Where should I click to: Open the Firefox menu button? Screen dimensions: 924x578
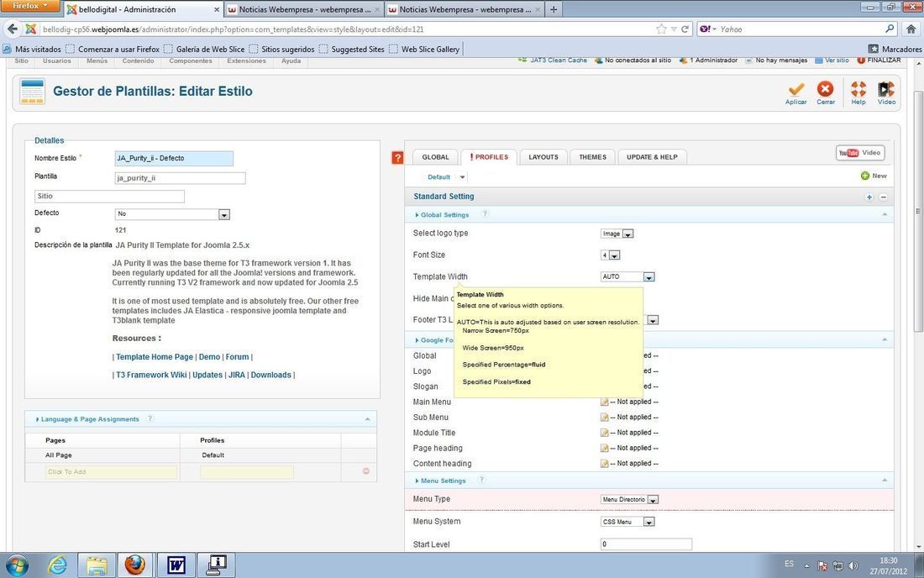click(x=29, y=6)
